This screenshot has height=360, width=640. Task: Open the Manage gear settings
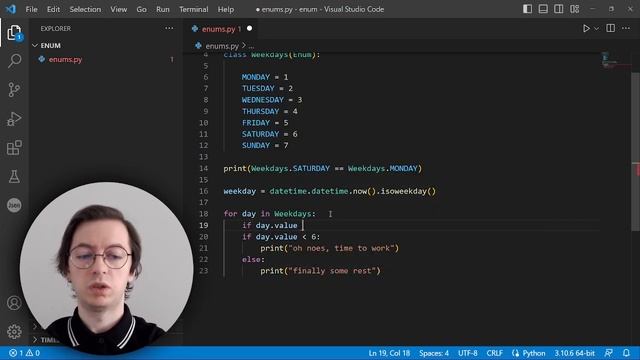click(14, 331)
